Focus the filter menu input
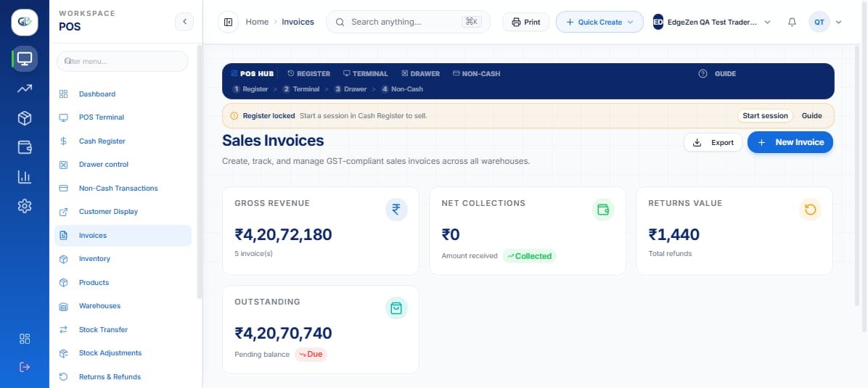The image size is (868, 388). point(123,62)
